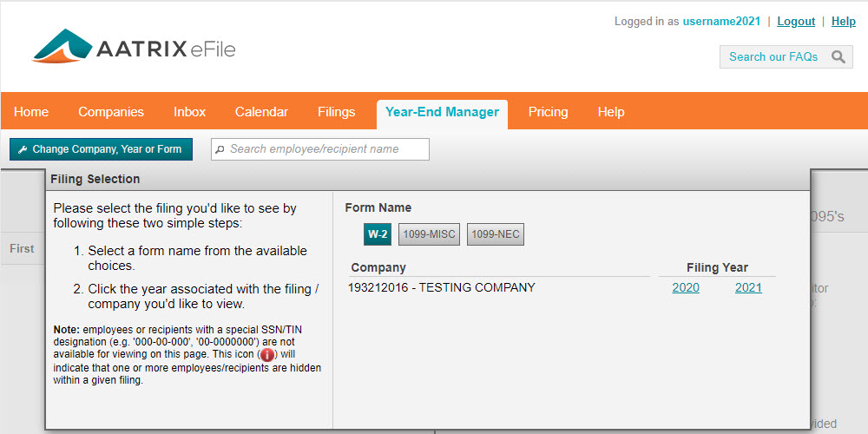Go to the Companies tab
The image size is (868, 434).
click(x=111, y=112)
